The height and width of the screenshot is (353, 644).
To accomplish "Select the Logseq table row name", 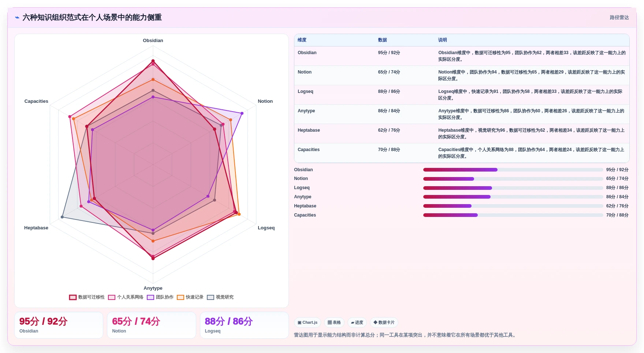I will pos(305,91).
